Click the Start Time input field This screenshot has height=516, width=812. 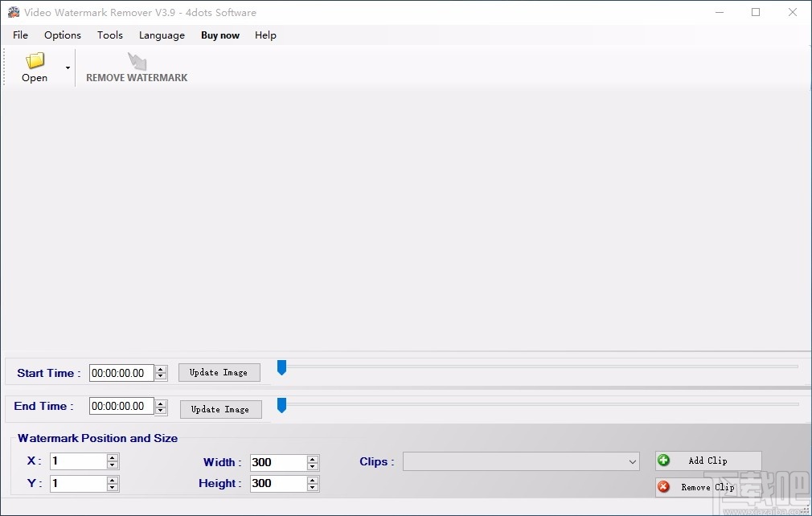121,373
